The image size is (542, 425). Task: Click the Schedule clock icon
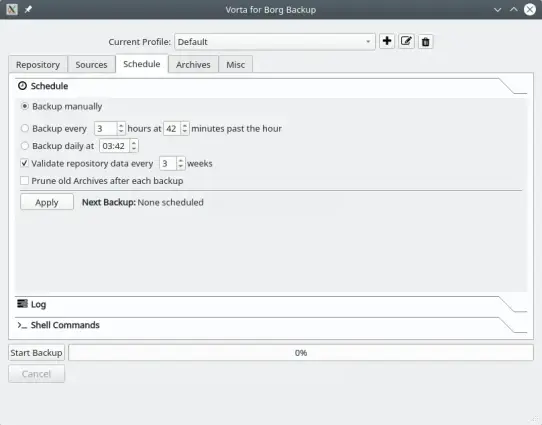click(22, 86)
